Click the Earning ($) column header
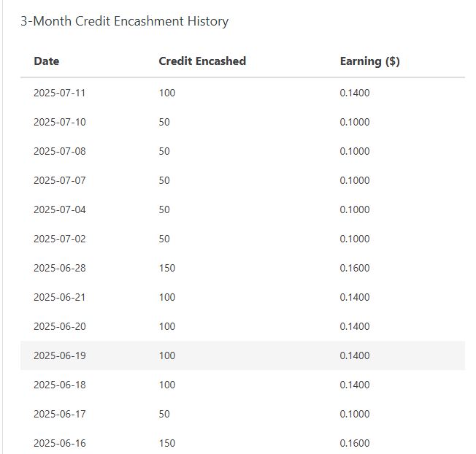 (369, 61)
